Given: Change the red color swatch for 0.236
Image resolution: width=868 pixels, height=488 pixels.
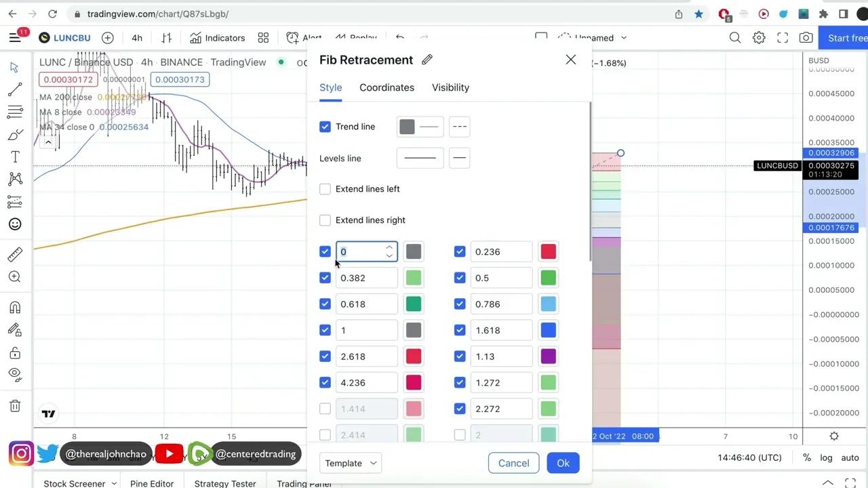Looking at the screenshot, I should click(x=548, y=251).
